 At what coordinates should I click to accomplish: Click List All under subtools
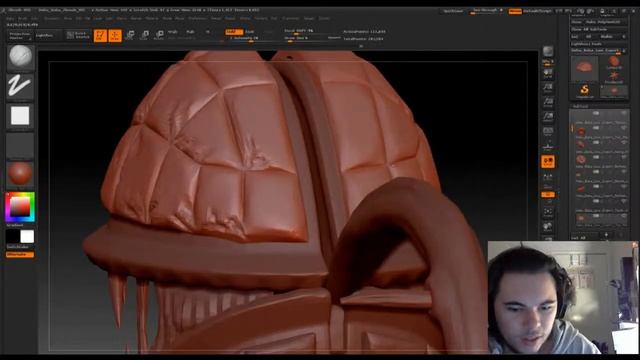coord(578,238)
